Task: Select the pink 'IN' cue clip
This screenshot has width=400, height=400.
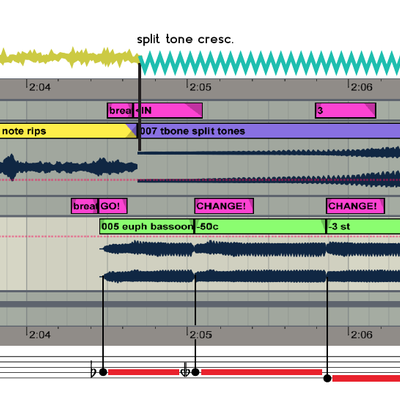Action: tap(168, 110)
